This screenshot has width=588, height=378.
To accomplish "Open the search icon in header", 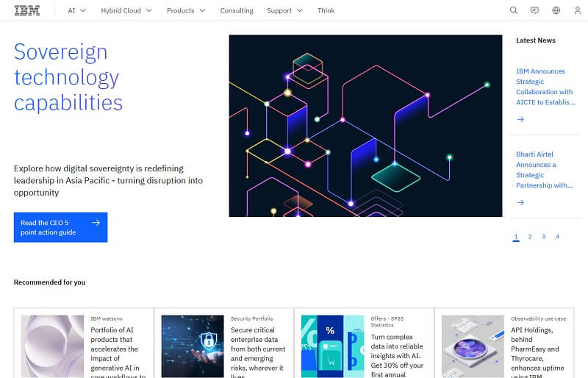I will pyautogui.click(x=513, y=10).
